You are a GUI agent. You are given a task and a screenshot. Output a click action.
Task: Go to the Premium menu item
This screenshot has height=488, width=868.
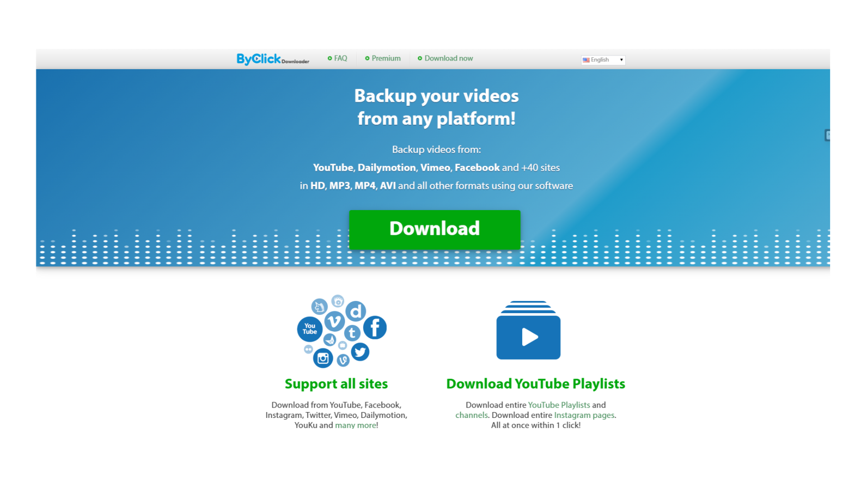point(386,58)
